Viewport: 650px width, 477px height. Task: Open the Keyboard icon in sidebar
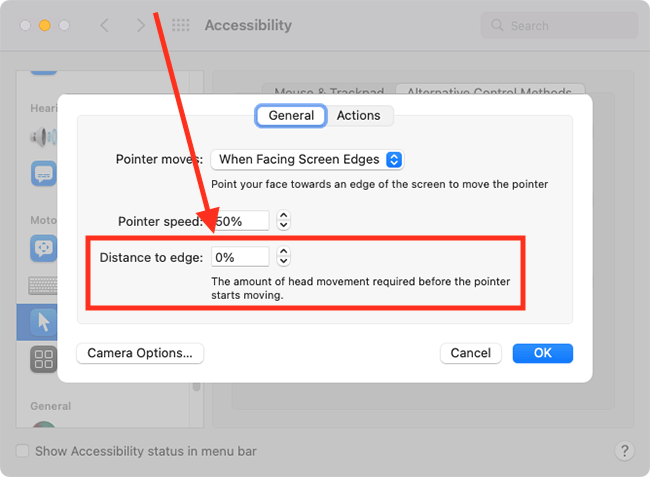click(x=43, y=286)
